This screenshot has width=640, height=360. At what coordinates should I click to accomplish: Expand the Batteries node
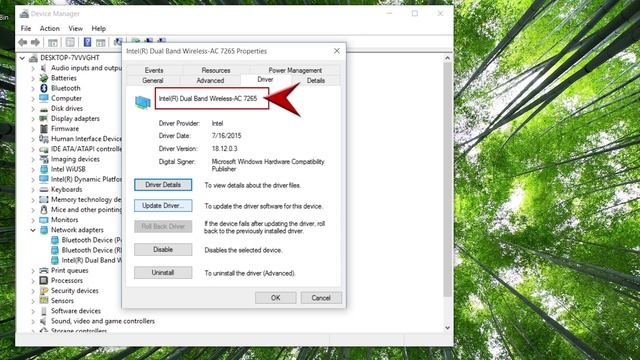[33, 78]
